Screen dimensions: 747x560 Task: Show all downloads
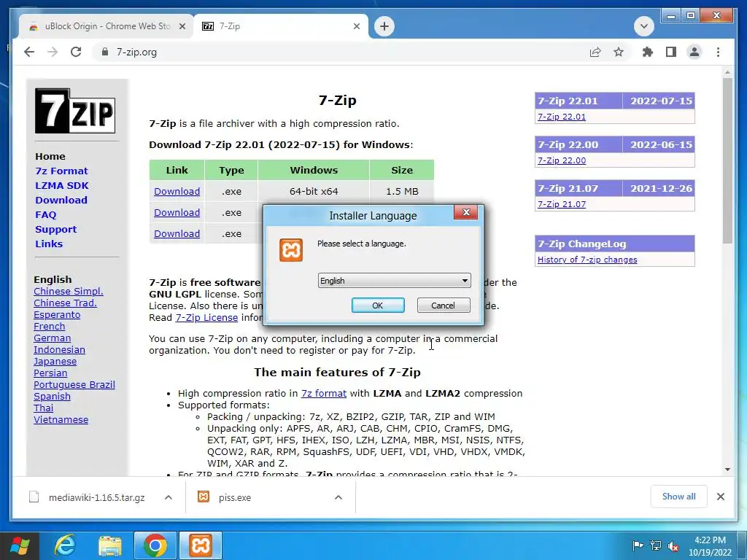tap(678, 497)
